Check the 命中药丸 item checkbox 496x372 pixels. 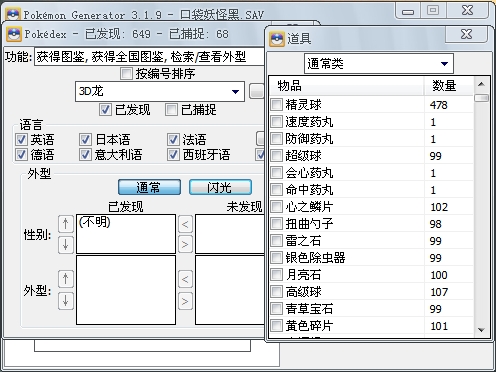[276, 190]
